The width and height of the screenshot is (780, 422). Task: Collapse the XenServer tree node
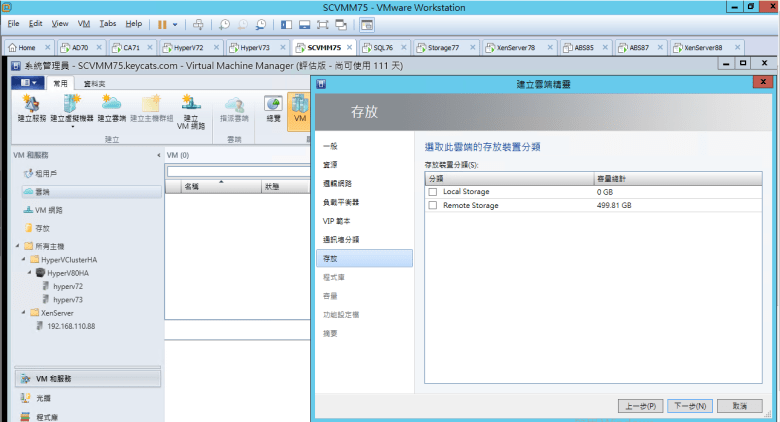tap(23, 312)
